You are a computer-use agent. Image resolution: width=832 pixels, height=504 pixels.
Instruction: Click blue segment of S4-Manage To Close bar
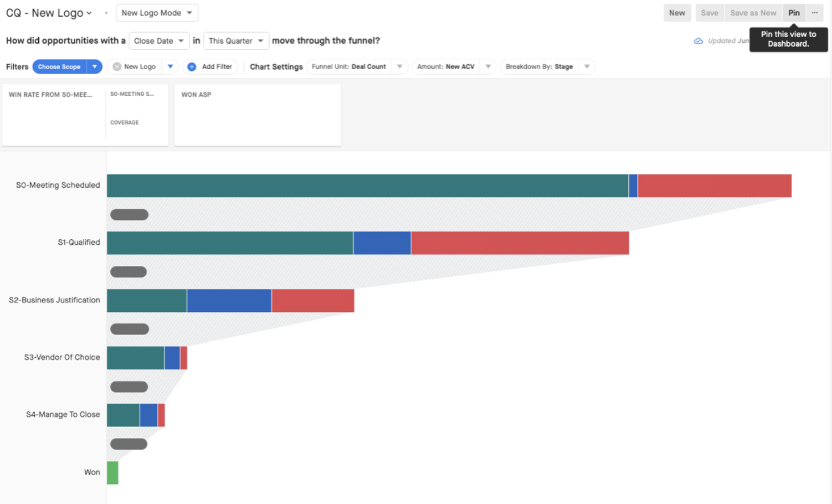[149, 415]
